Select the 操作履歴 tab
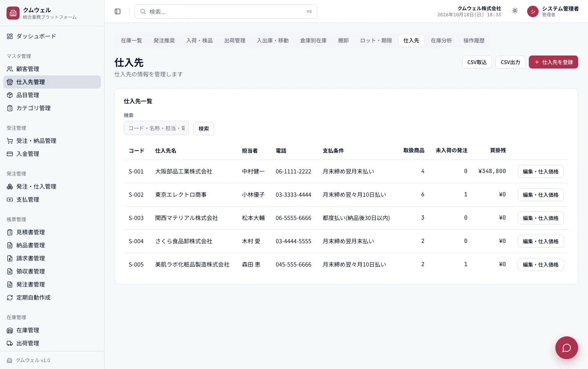The image size is (588, 369). tap(474, 40)
